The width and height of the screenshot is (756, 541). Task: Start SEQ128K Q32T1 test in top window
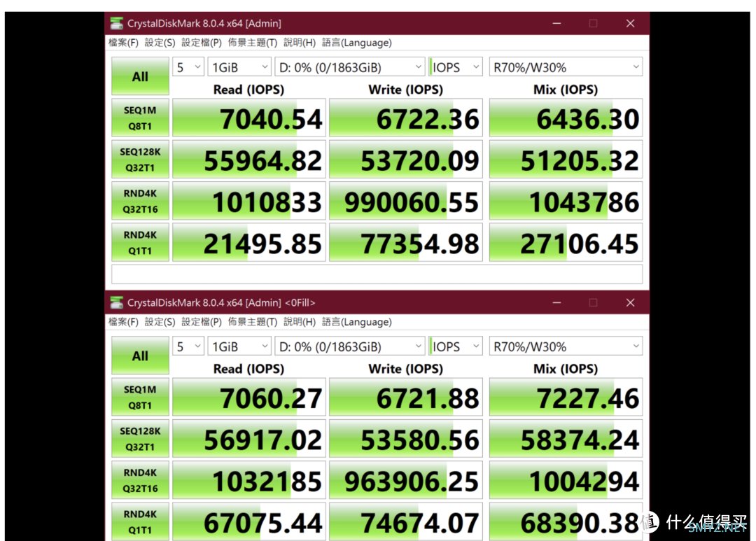(140, 159)
